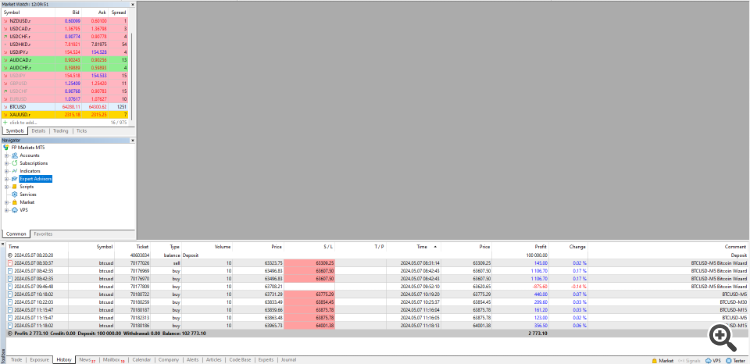The height and width of the screenshot is (364, 750).
Task: Select the AUDCHF.r row in Market Watch
Action: (66, 68)
